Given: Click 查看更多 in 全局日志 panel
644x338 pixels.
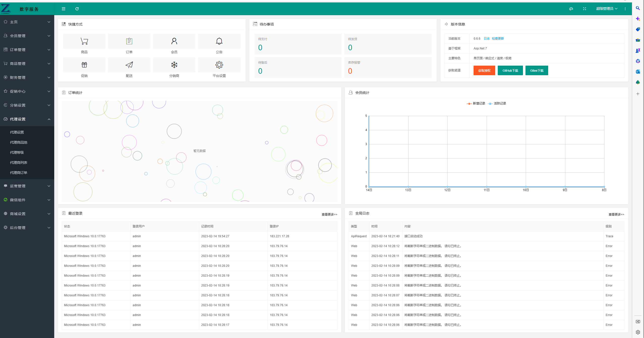Looking at the screenshot, I should coord(616,215).
